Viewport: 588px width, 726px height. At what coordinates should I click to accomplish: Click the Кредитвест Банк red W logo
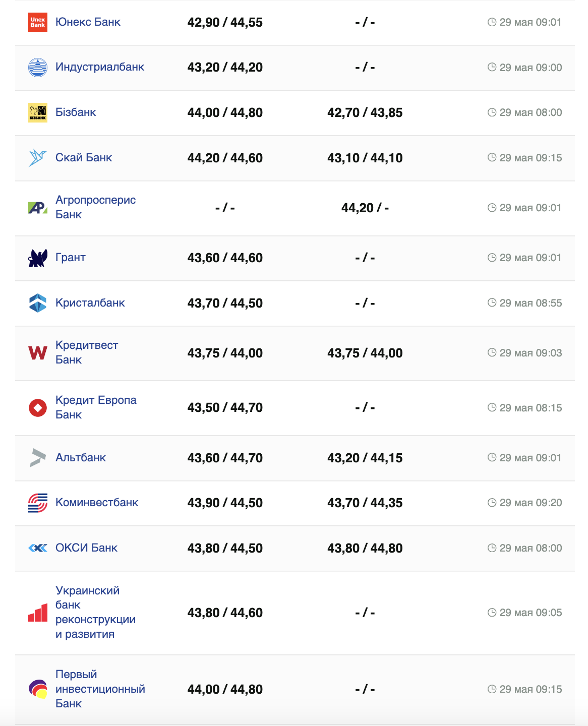tap(38, 353)
